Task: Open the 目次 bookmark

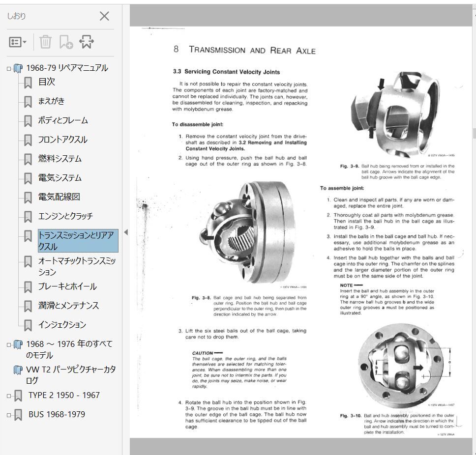Action: (46, 82)
